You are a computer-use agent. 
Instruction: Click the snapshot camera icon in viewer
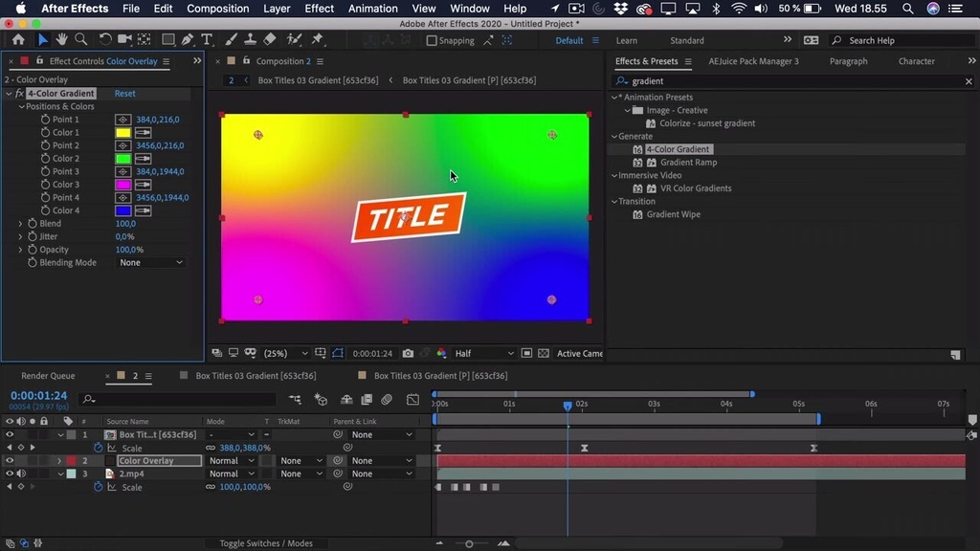click(408, 354)
